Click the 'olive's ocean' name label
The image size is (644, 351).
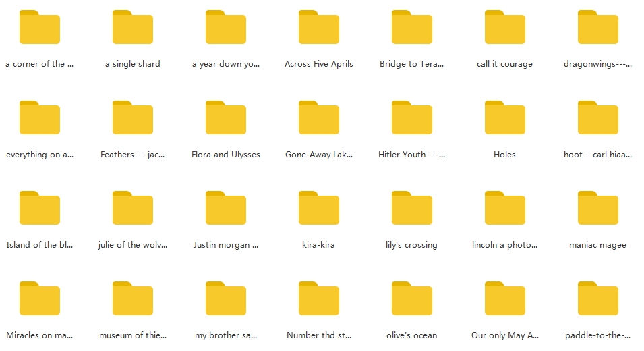[412, 335]
